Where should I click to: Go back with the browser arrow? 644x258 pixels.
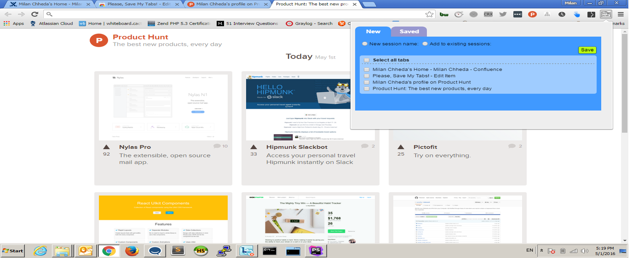coord(8,14)
